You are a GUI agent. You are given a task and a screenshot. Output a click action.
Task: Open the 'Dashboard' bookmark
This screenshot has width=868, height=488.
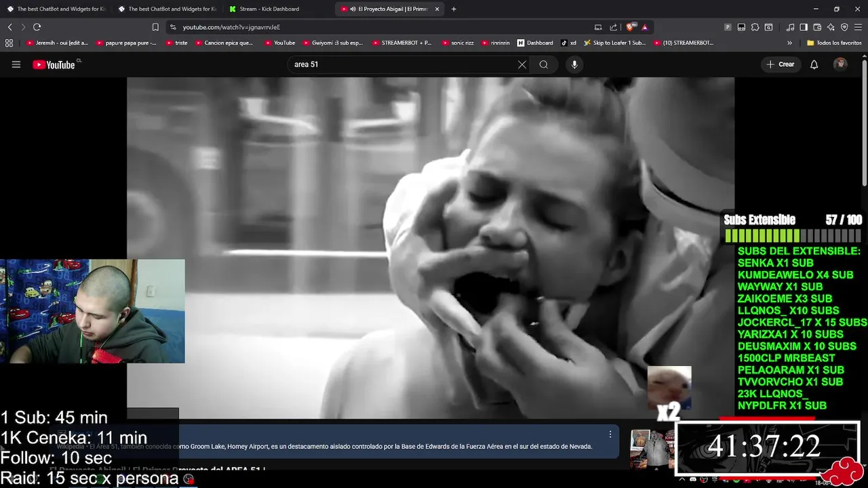point(534,43)
